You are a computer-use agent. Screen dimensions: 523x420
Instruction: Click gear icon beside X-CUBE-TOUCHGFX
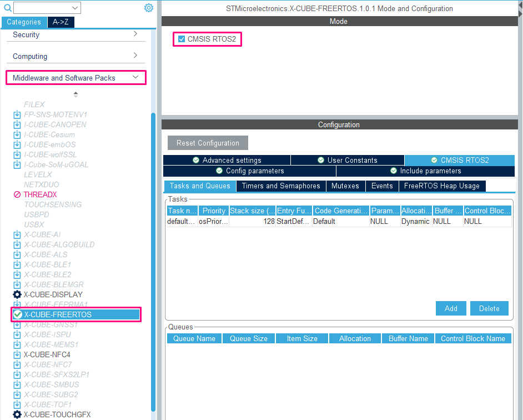tap(17, 414)
